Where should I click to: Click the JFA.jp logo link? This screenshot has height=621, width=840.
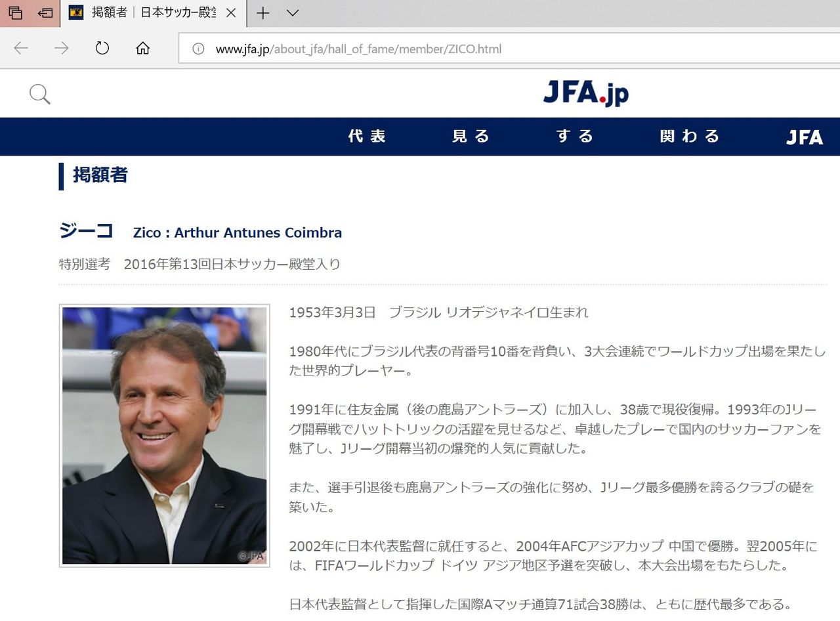586,94
